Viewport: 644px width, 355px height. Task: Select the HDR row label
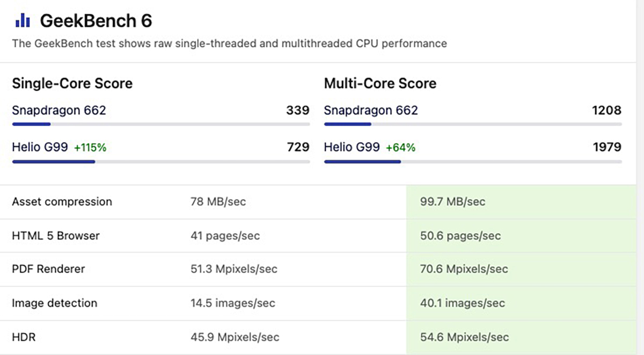point(24,337)
